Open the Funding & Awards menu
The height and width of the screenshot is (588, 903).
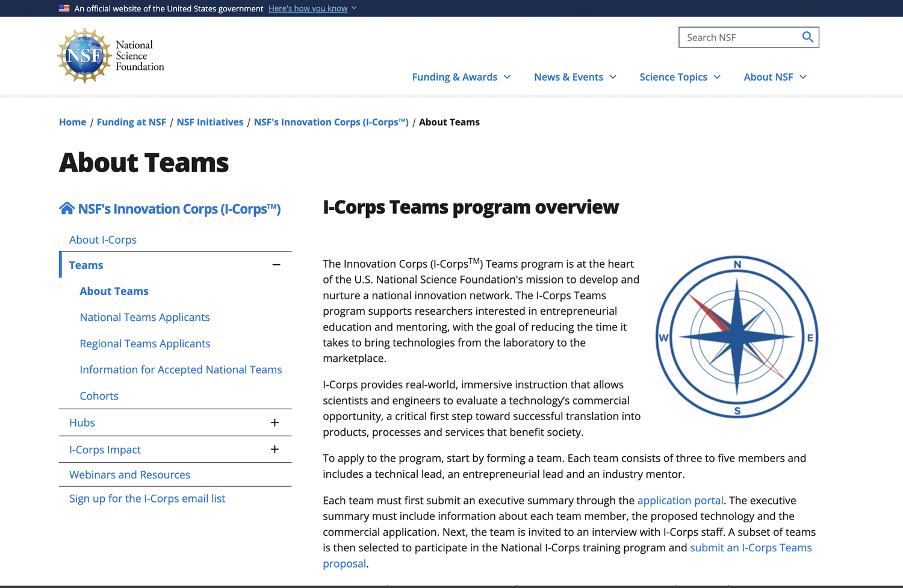coord(461,77)
